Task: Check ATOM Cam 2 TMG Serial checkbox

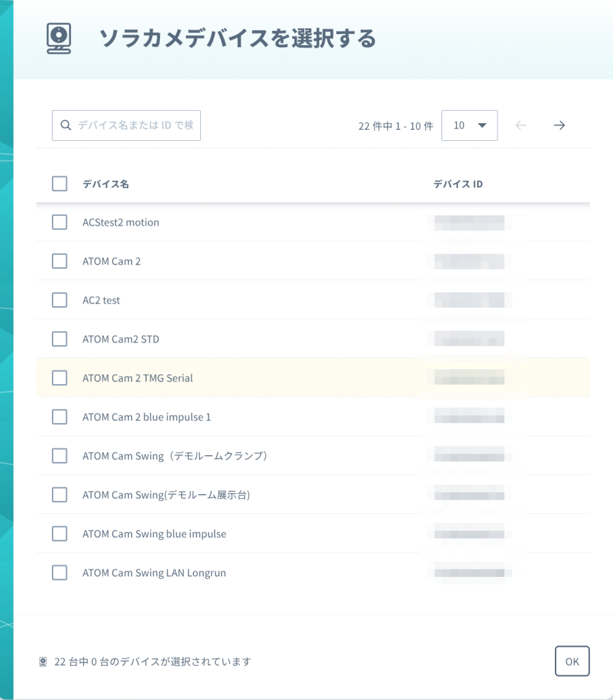Action: (x=59, y=378)
